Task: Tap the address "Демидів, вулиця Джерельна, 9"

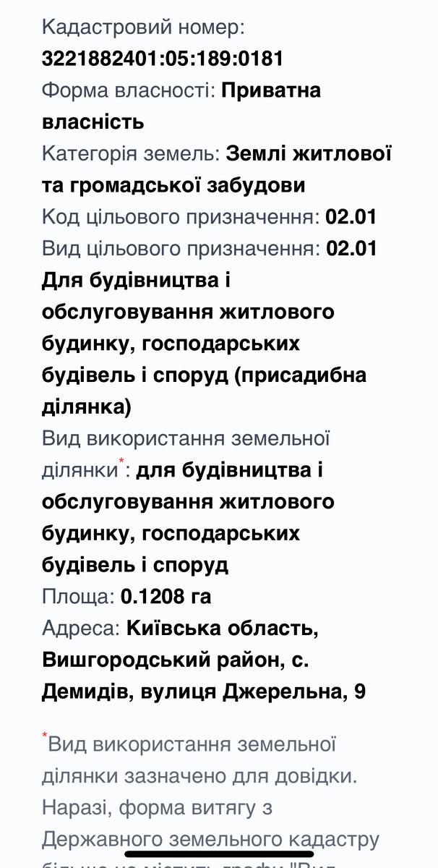Action: tap(204, 692)
